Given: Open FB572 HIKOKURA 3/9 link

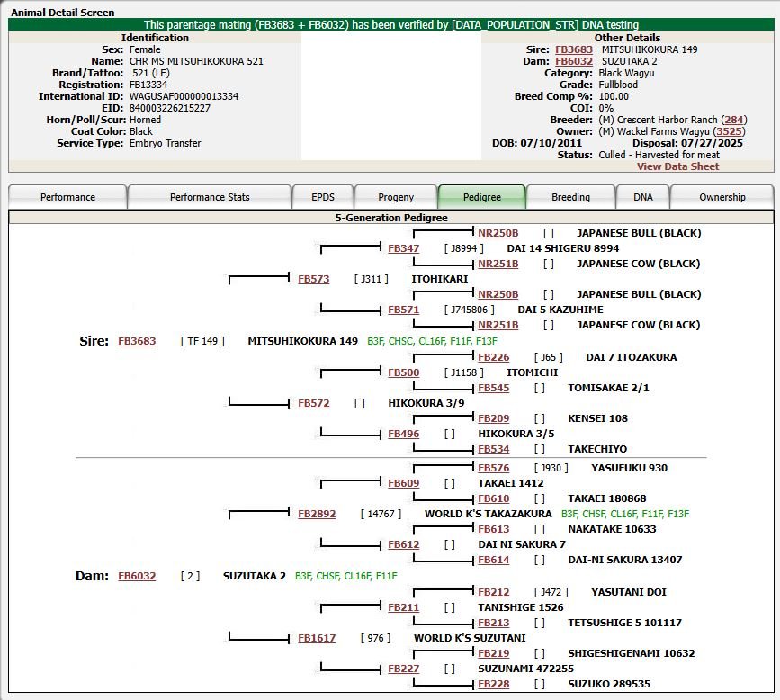Looking at the screenshot, I should click(x=314, y=403).
